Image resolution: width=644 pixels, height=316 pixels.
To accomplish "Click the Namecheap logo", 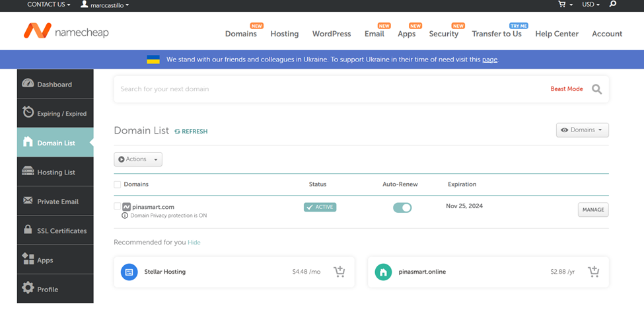I will point(65,31).
